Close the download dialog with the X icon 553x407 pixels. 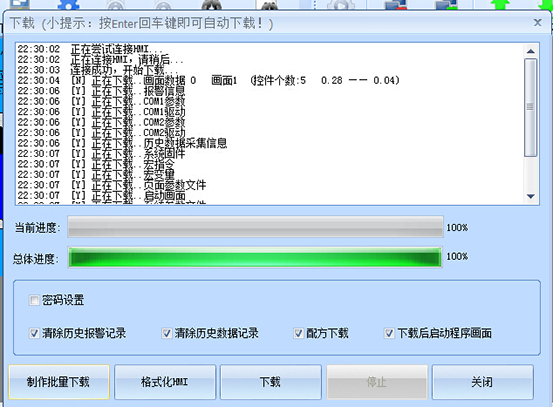pos(537,23)
